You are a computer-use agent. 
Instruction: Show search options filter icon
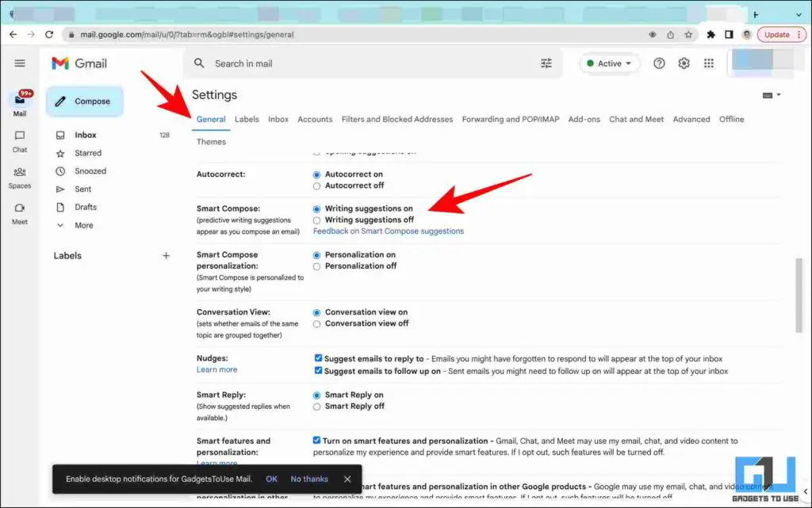(546, 63)
